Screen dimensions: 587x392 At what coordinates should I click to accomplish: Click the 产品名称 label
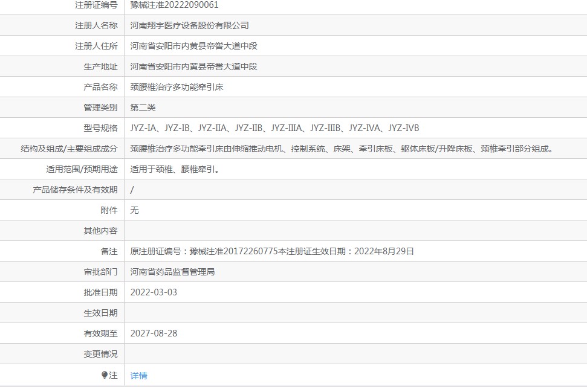pyautogui.click(x=100, y=87)
